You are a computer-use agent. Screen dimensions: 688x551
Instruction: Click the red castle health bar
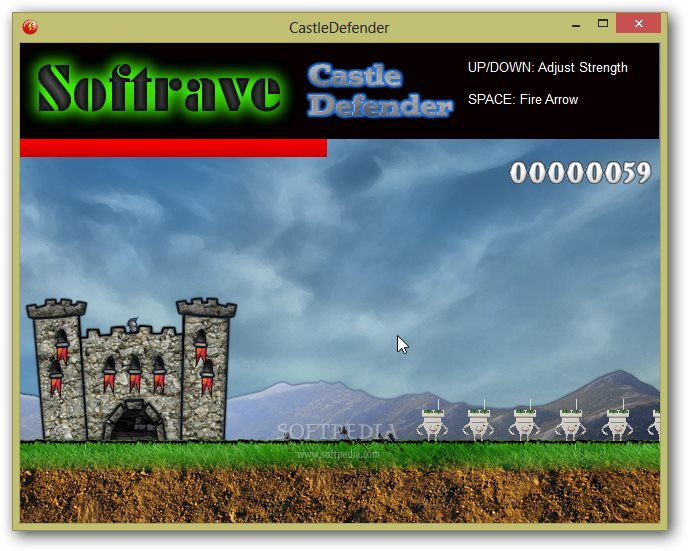(x=173, y=148)
